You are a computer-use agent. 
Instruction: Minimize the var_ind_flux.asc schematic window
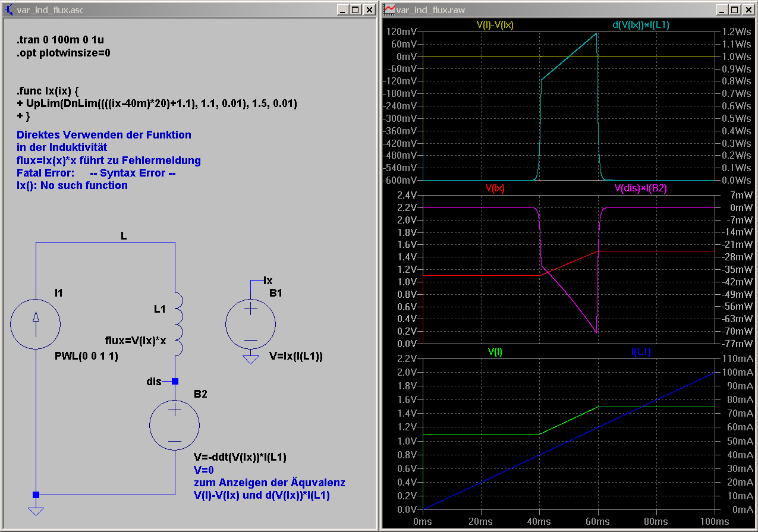click(x=342, y=10)
